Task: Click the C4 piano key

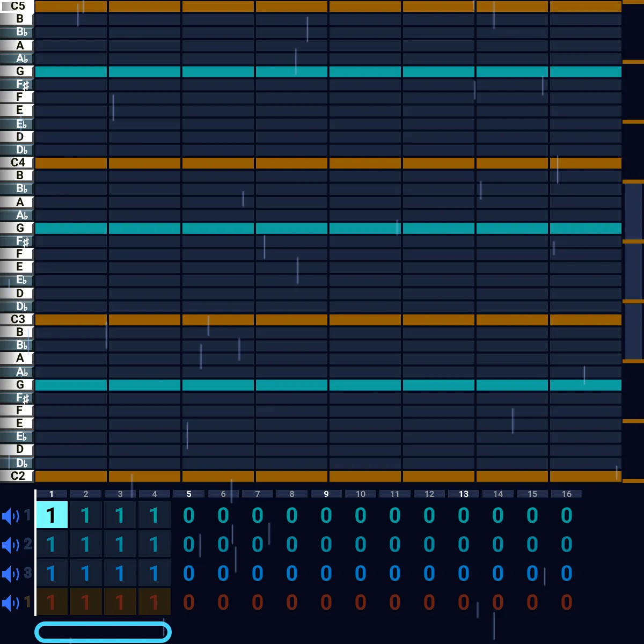Action: [17, 162]
